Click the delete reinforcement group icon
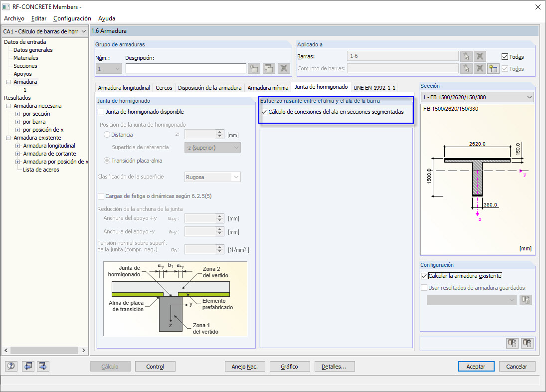Screen dimensions: 546x392 pos(284,69)
